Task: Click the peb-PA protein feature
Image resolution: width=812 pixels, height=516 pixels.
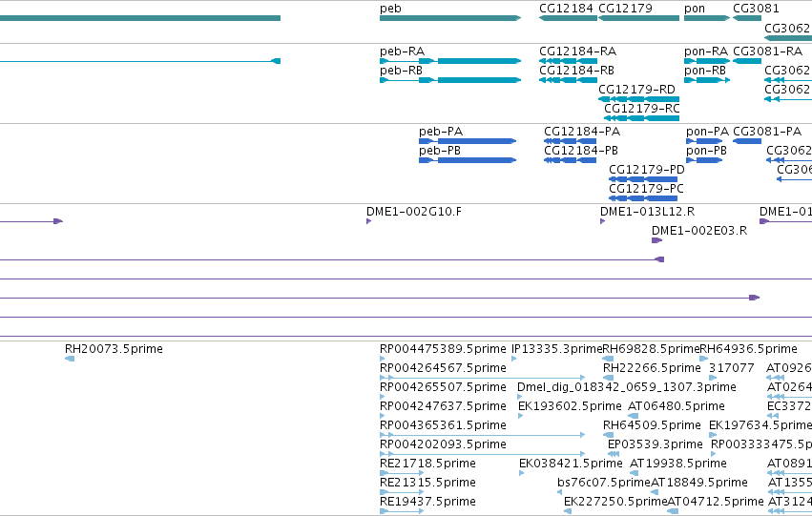Action: 468,141
